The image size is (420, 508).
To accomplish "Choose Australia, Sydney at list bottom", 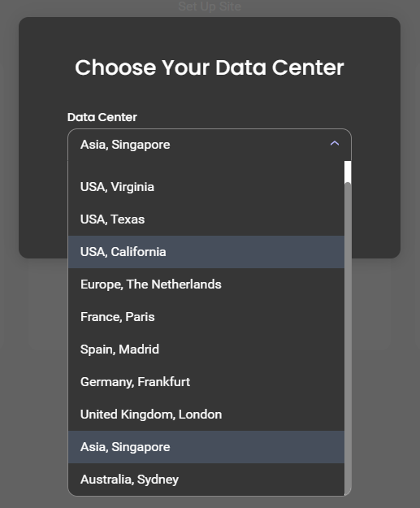I will pyautogui.click(x=206, y=480).
